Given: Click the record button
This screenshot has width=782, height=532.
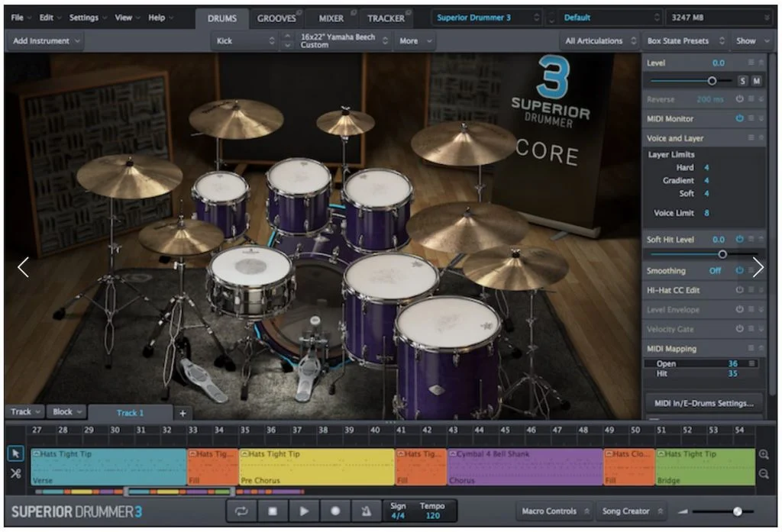Looking at the screenshot, I should 335,511.
